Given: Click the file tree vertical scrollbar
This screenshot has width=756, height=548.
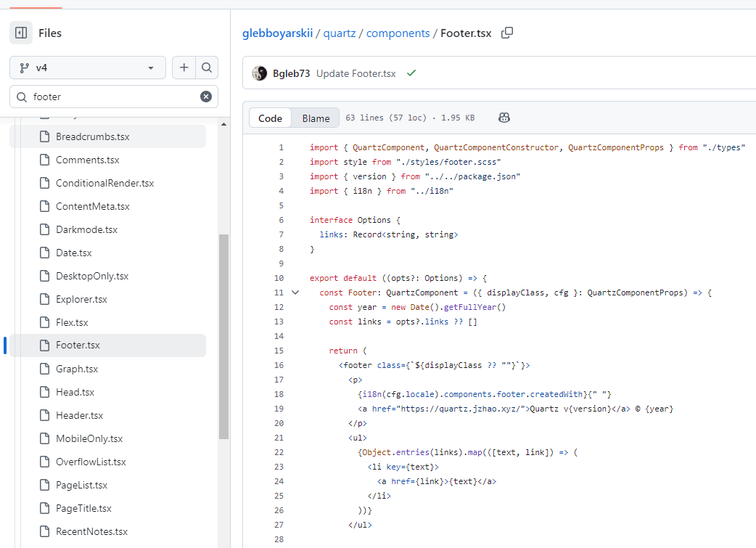Looking at the screenshot, I should 223,334.
